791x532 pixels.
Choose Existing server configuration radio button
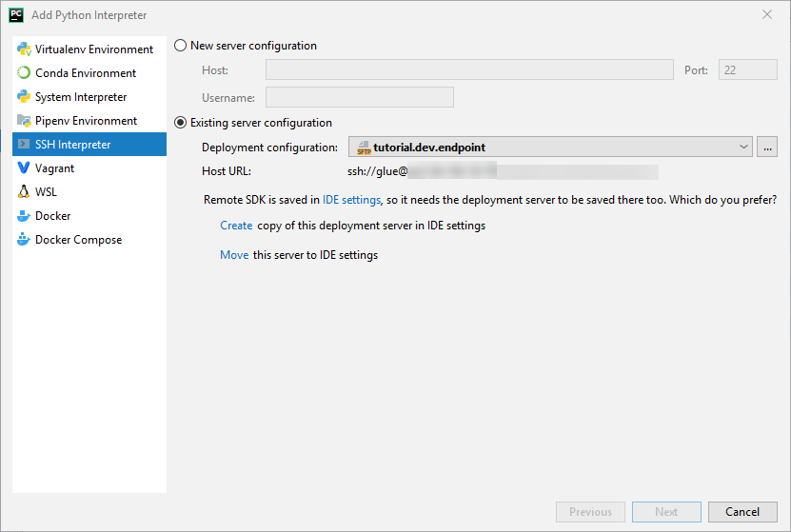point(181,123)
